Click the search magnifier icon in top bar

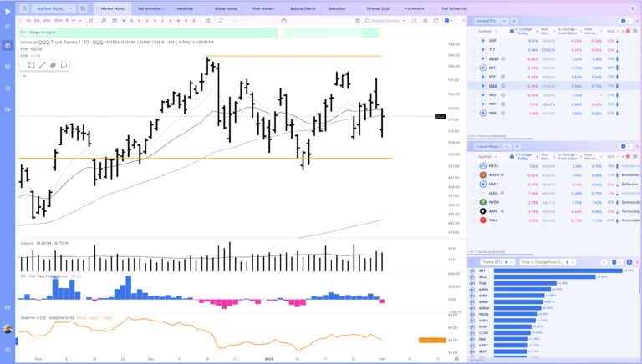point(24,8)
